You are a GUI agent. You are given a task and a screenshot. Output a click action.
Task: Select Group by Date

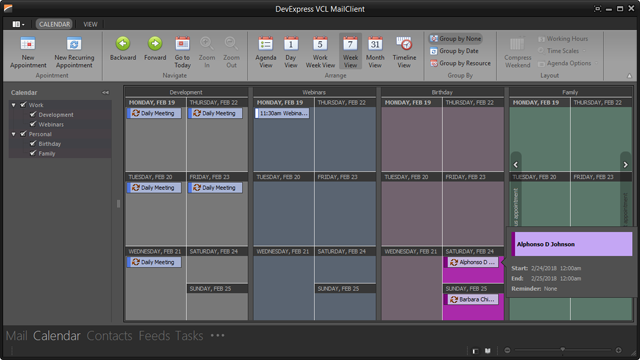click(x=454, y=51)
